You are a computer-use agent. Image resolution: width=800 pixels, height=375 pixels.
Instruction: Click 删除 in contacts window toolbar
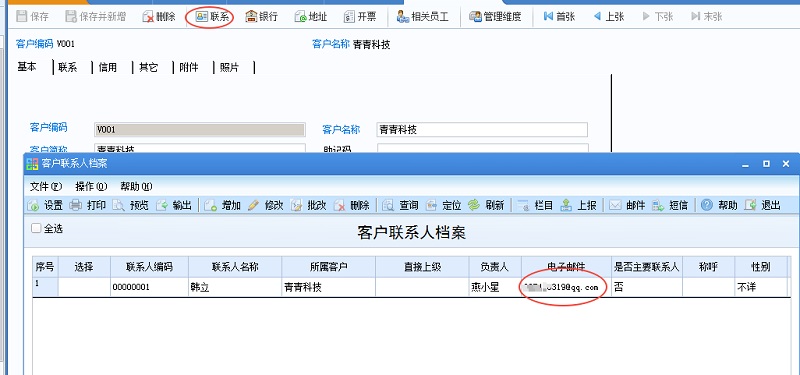(x=352, y=205)
